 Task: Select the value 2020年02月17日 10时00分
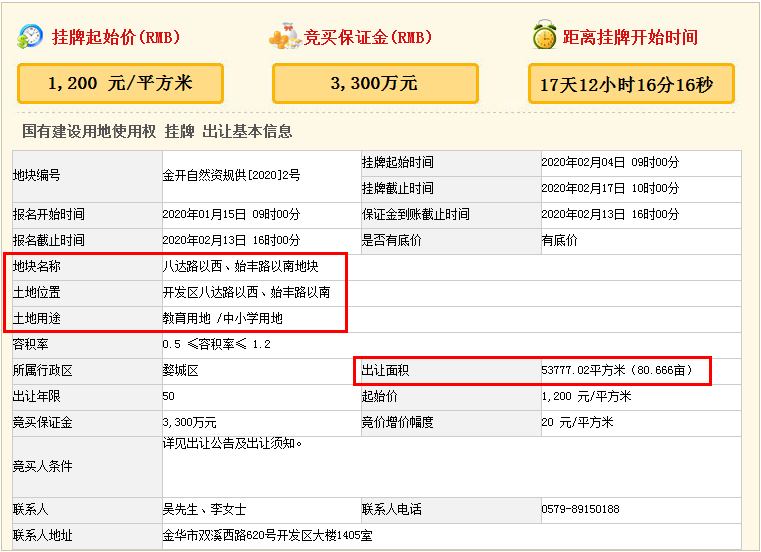pos(610,188)
